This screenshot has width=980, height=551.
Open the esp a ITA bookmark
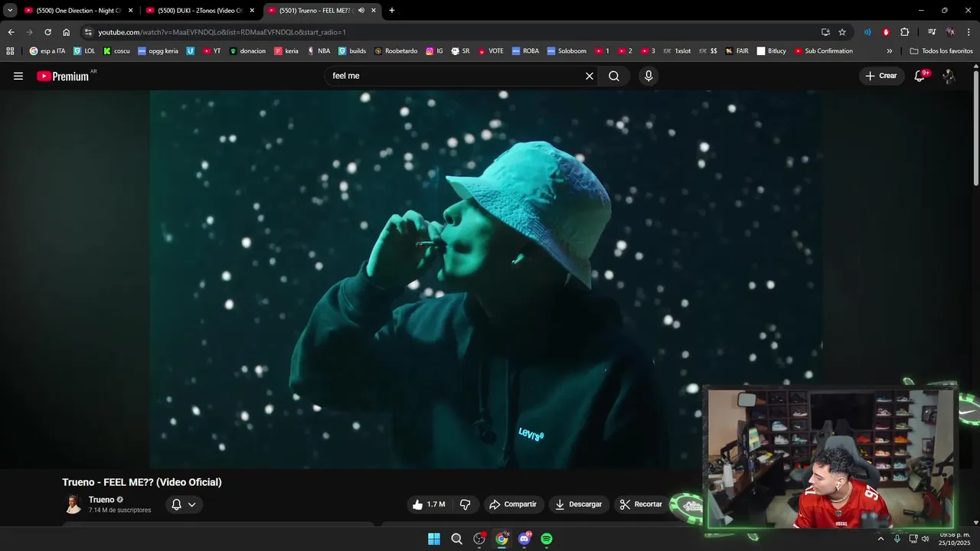point(47,51)
